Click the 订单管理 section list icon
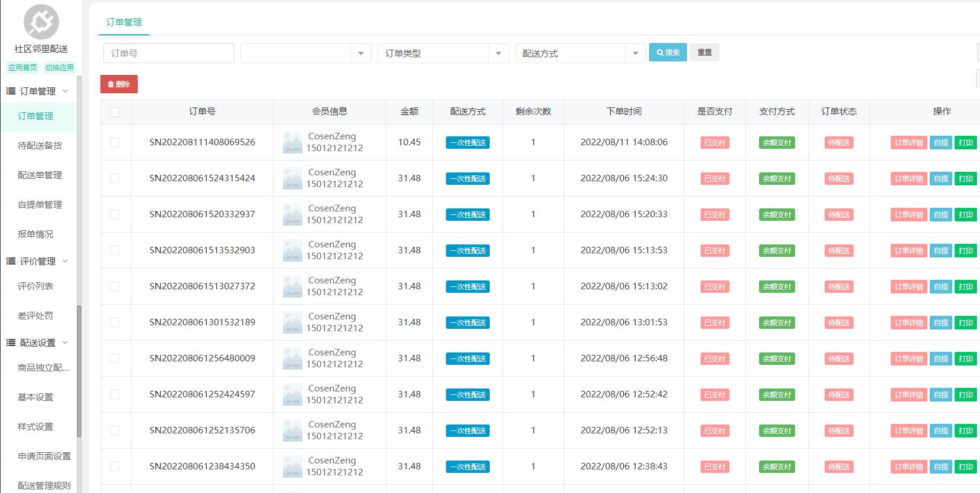The width and height of the screenshot is (980, 493). (11, 91)
